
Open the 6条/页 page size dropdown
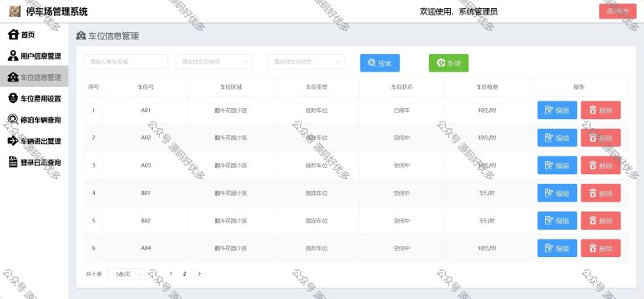point(126,274)
